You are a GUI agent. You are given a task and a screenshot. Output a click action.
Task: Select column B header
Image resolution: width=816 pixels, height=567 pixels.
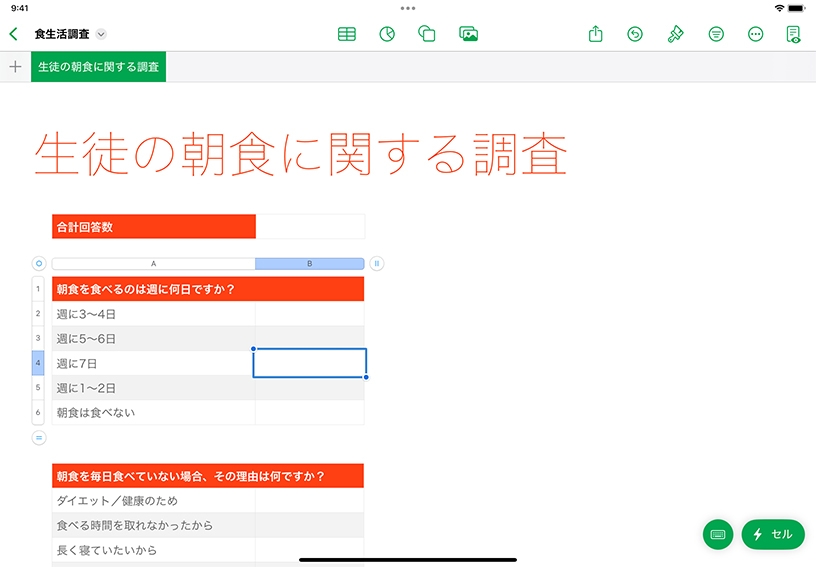309,264
